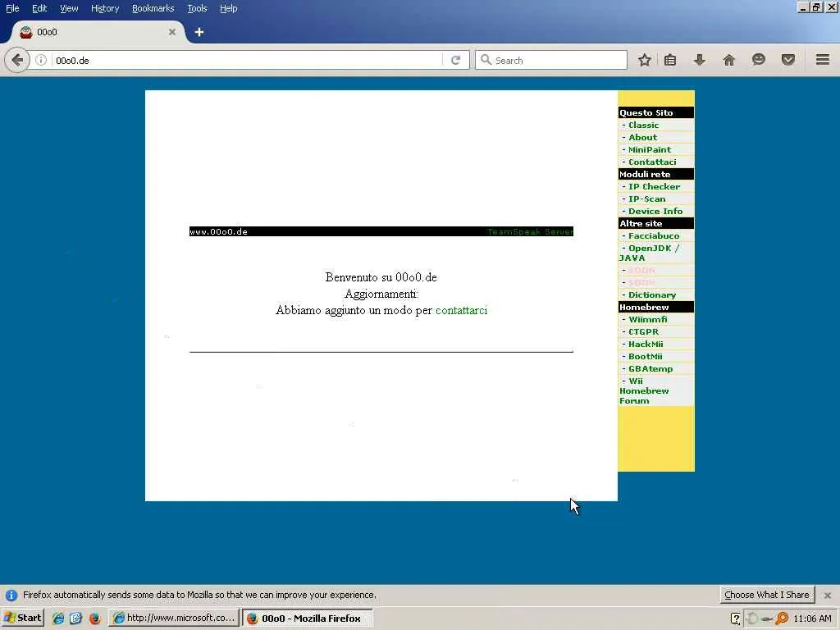Select the 00o0 browser tab

tap(97, 32)
